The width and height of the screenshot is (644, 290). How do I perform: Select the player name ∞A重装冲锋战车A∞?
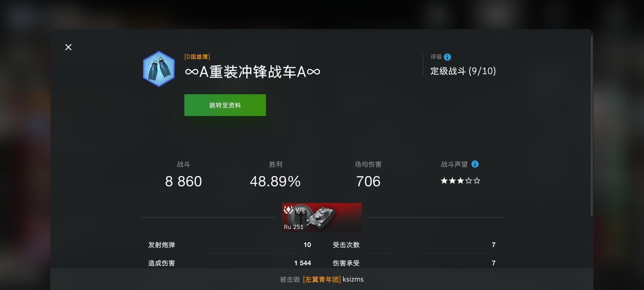coord(252,72)
